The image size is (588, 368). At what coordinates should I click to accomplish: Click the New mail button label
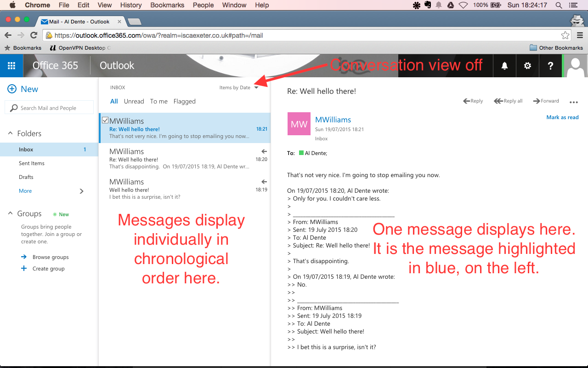[29, 89]
